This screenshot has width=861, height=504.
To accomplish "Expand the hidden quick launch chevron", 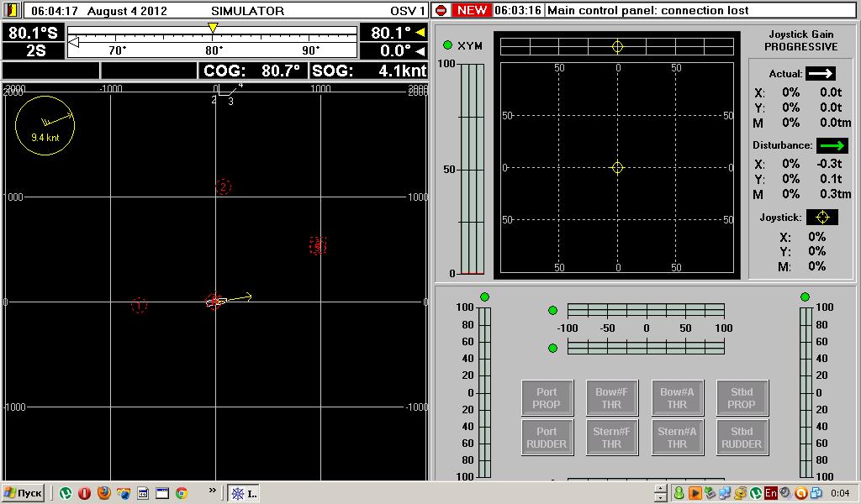I will pos(213,491).
